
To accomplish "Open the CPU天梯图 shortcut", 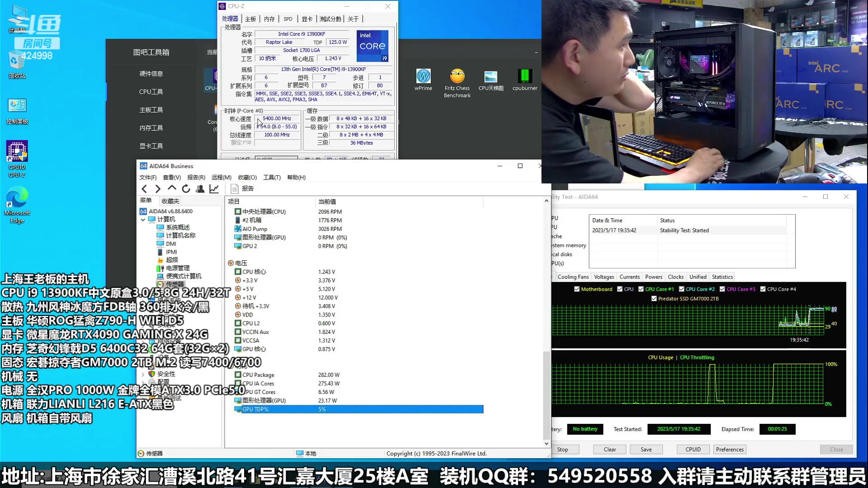I will 491,80.
